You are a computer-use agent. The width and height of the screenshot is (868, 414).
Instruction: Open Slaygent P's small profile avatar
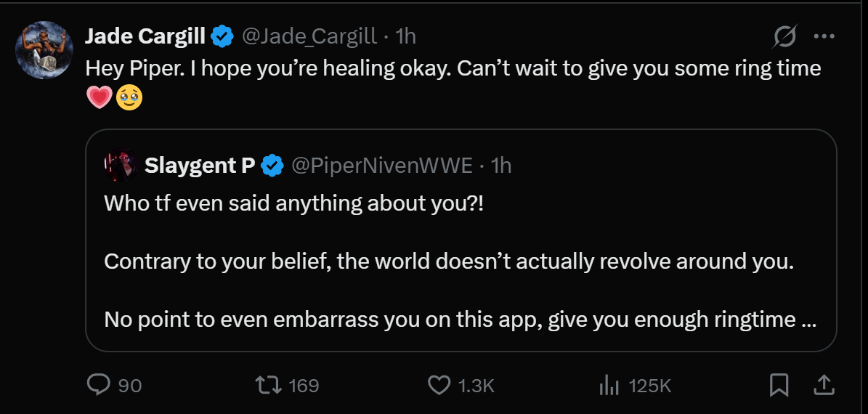pos(121,165)
